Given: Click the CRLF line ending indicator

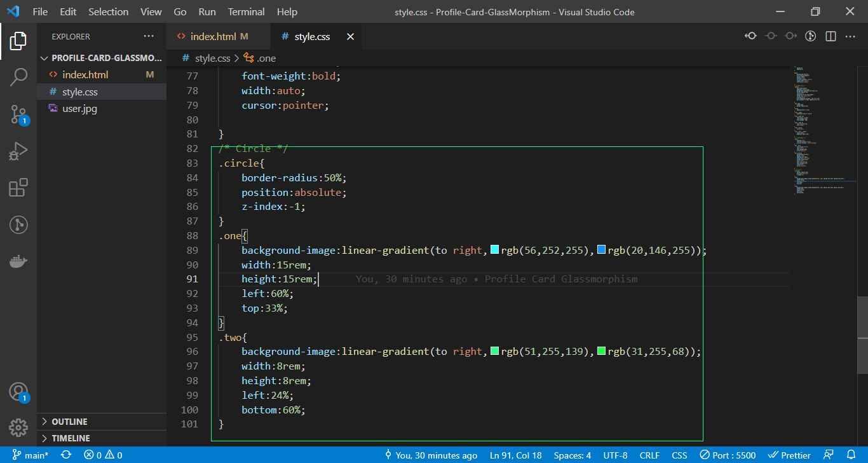Looking at the screenshot, I should coord(649,455).
